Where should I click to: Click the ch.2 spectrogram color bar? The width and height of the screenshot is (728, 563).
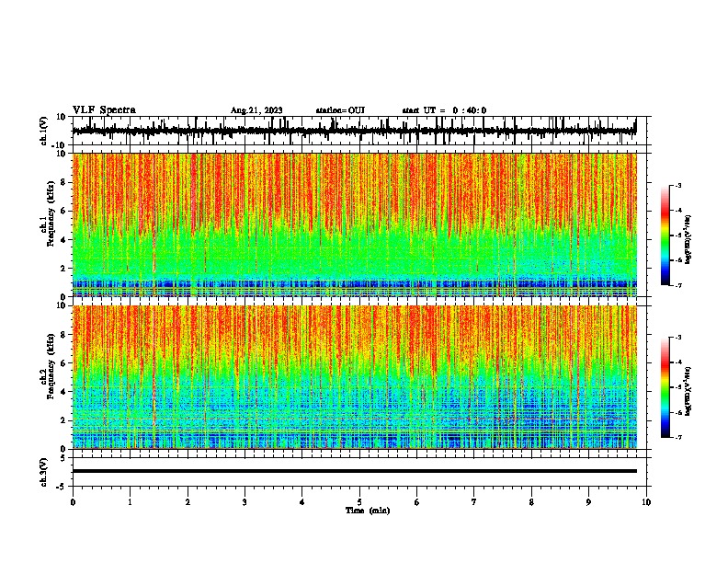click(x=665, y=387)
